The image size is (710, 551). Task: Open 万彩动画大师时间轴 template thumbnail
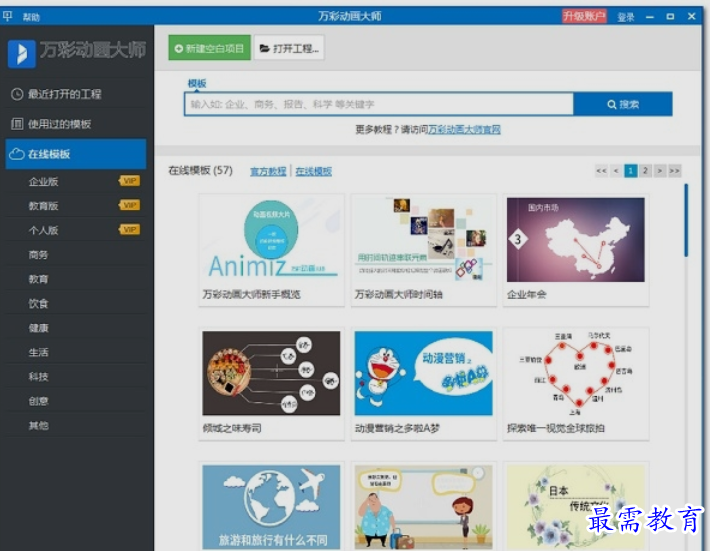pos(423,240)
